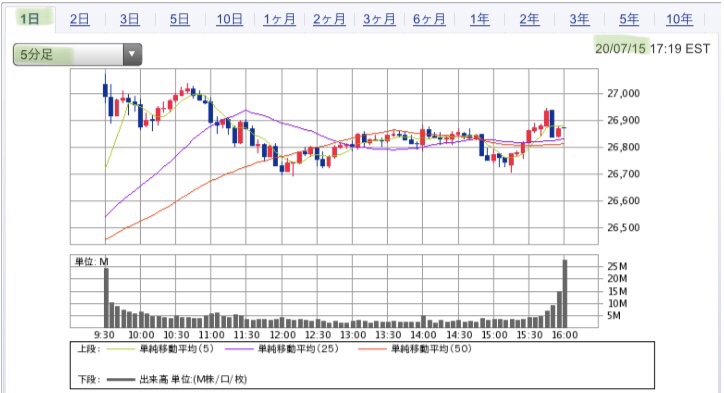Switch to the 2日 range tab
Viewport: 724px width, 393px height.
(79, 19)
